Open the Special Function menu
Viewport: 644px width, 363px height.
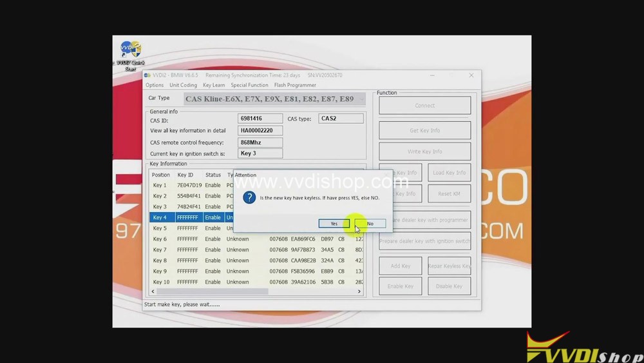click(x=249, y=85)
